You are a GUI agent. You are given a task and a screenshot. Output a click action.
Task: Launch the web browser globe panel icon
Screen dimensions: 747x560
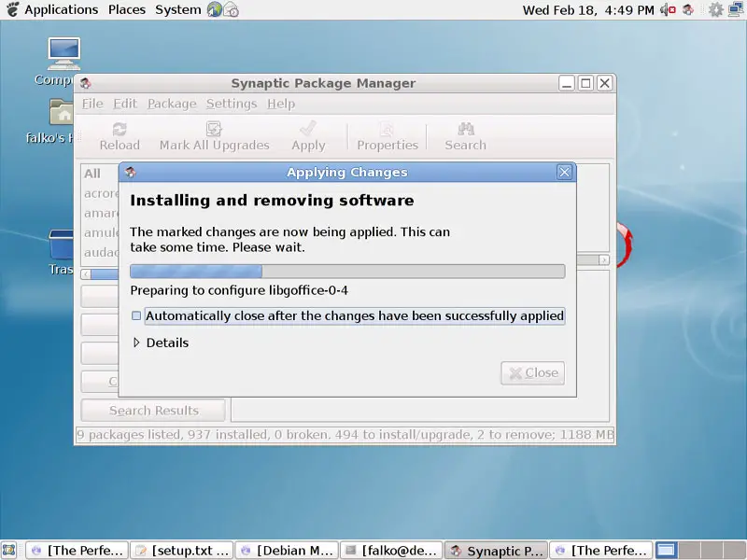point(215,9)
